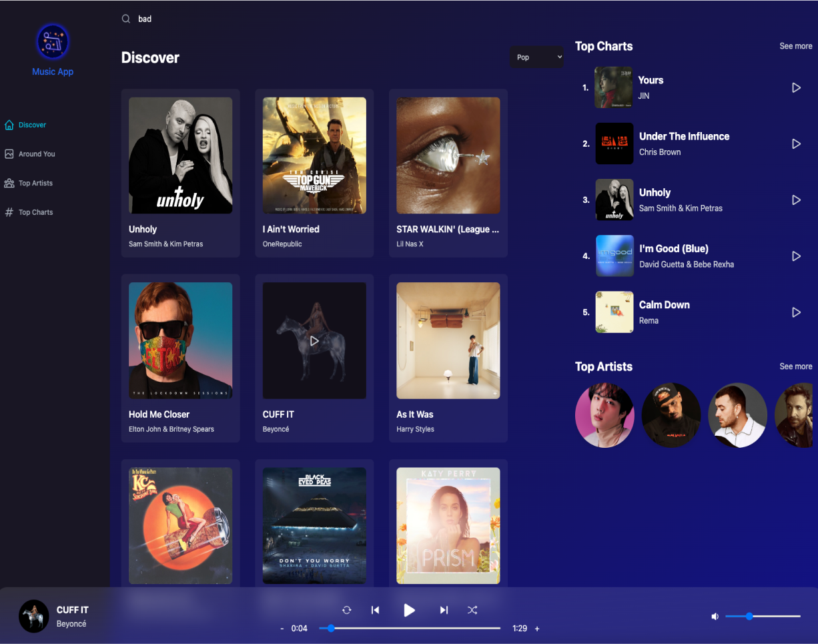This screenshot has height=644, width=818.
Task: Play Under The Influence from Top Charts
Action: [x=796, y=143]
